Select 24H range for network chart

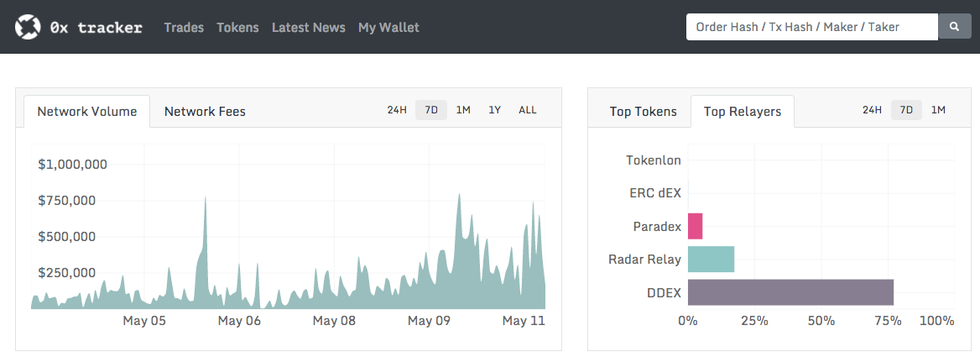pos(397,110)
